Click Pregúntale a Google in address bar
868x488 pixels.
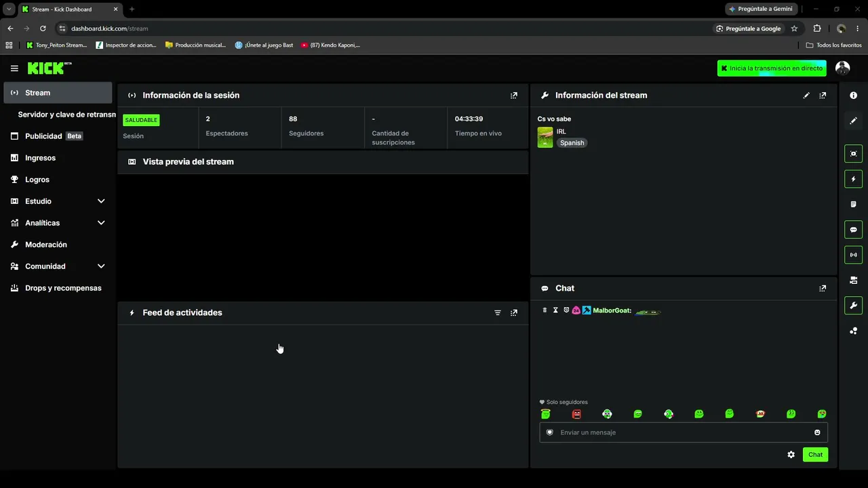tap(748, 28)
